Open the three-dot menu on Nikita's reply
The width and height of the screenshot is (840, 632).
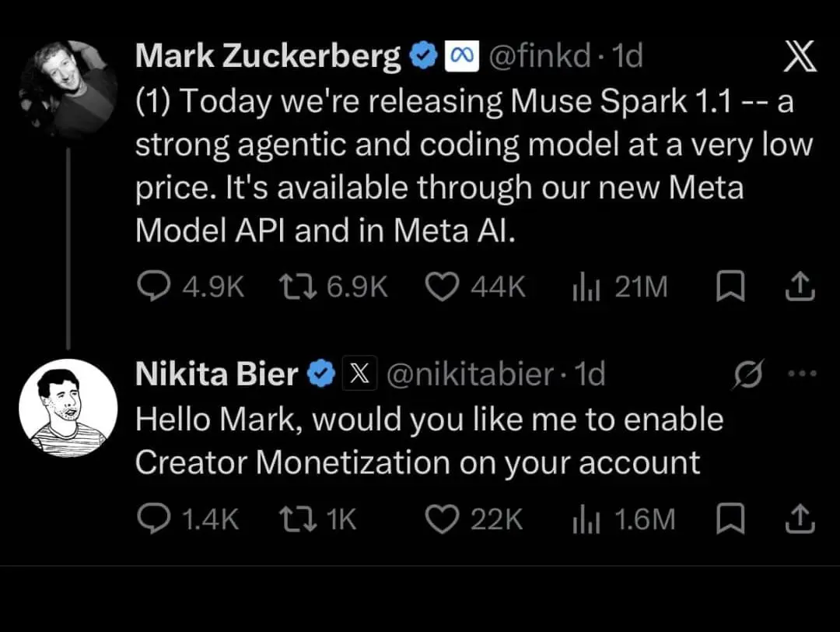803,374
